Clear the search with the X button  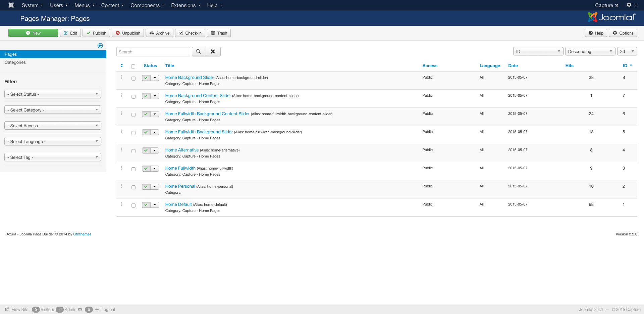(213, 52)
